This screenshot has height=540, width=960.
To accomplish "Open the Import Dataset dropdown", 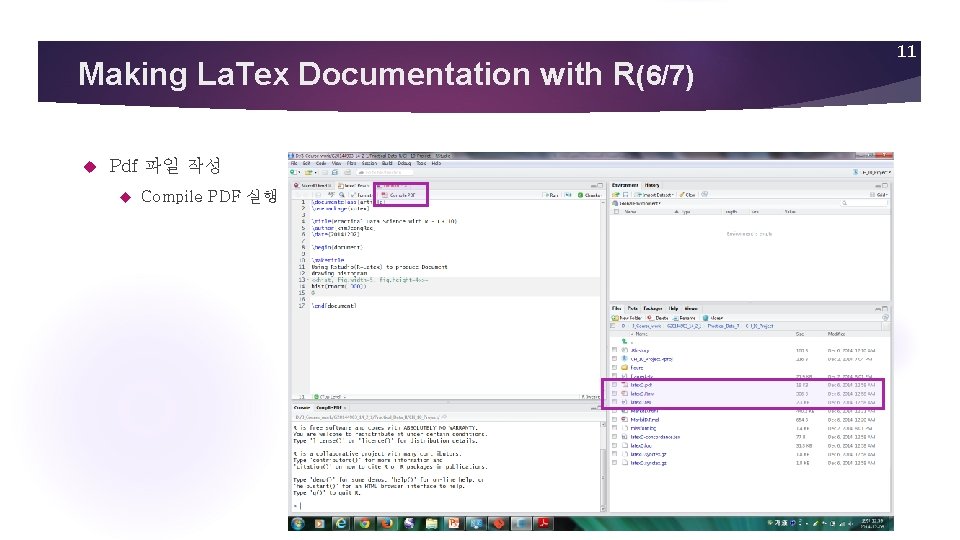I will pyautogui.click(x=654, y=195).
